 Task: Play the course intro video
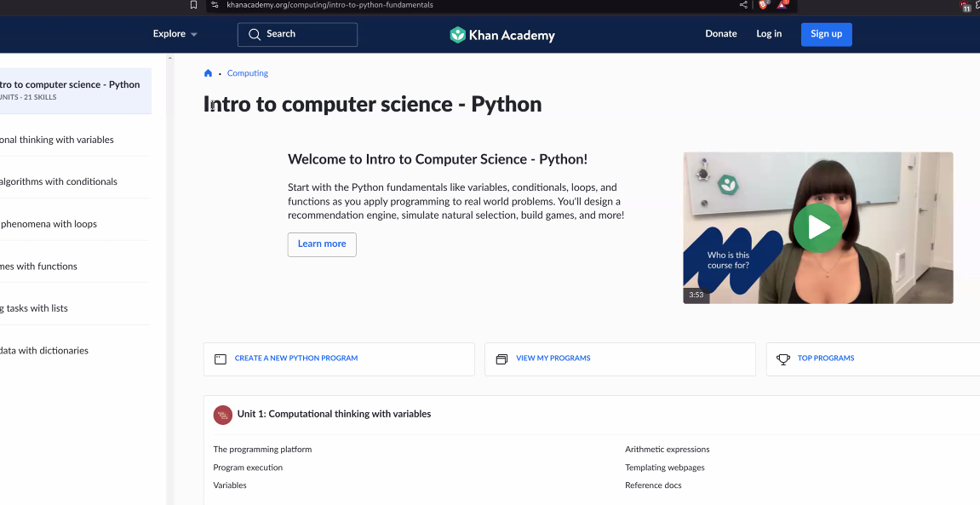[817, 228]
